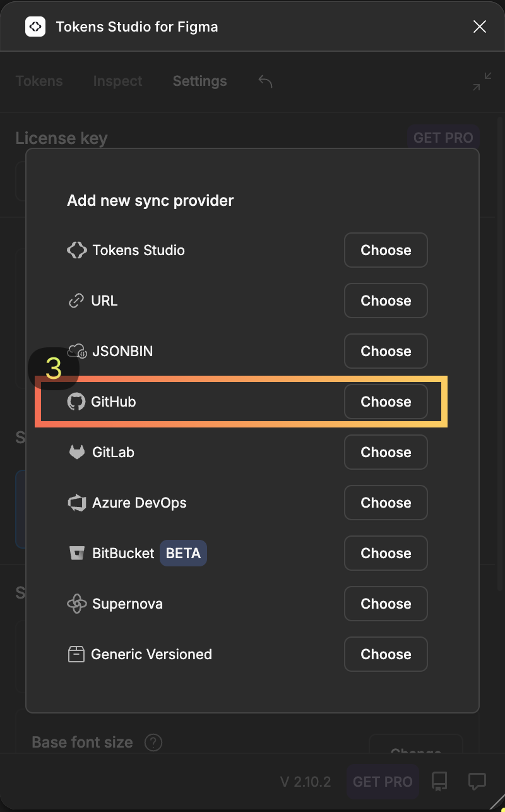The image size is (505, 812).
Task: Click the Tokens Studio logo icon in title bar
Action: click(x=35, y=27)
